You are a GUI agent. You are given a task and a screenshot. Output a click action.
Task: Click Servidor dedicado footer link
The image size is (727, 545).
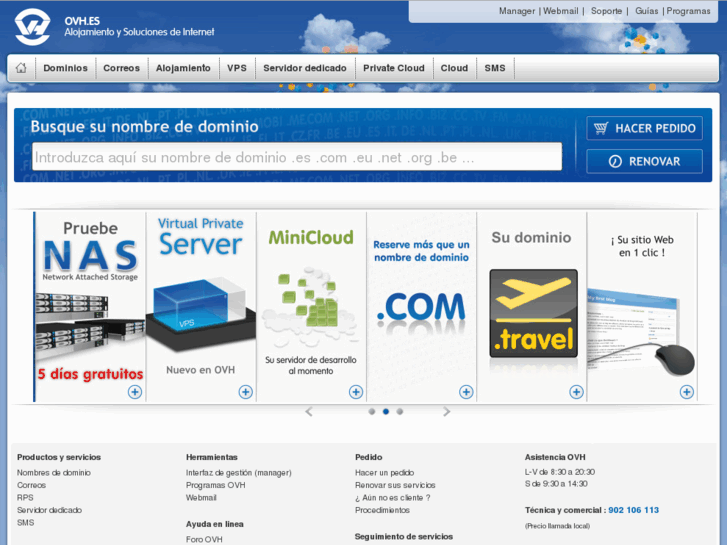[x=50, y=510]
